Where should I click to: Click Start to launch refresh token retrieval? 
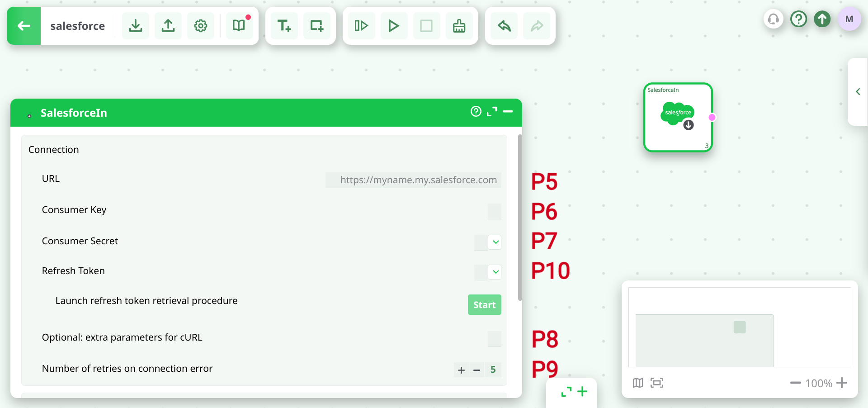(485, 305)
